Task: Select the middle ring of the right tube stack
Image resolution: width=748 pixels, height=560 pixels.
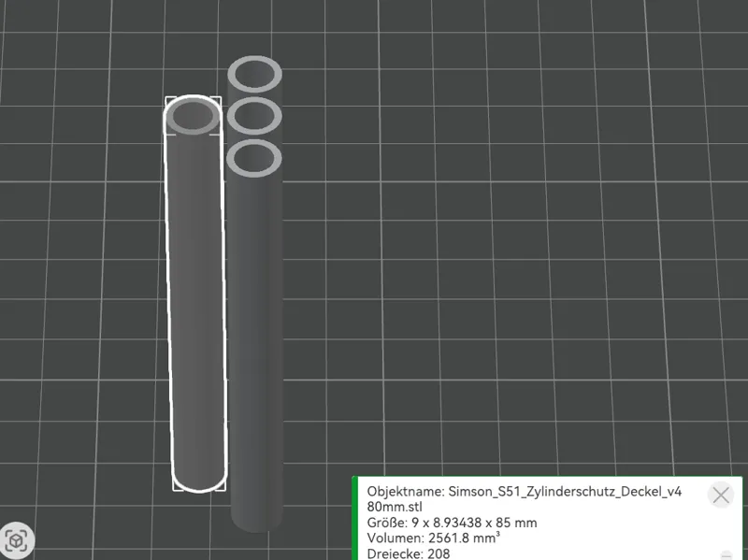Action: [x=254, y=116]
